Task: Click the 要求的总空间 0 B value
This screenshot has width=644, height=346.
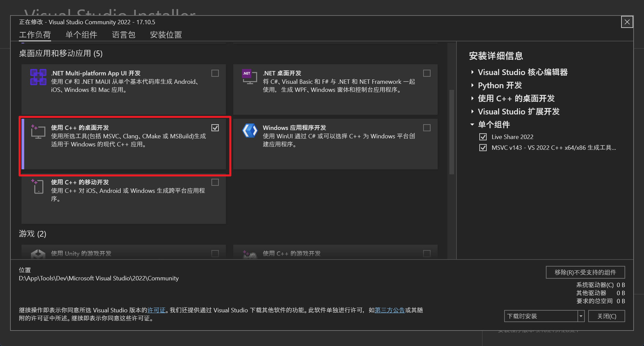Action: click(x=621, y=301)
